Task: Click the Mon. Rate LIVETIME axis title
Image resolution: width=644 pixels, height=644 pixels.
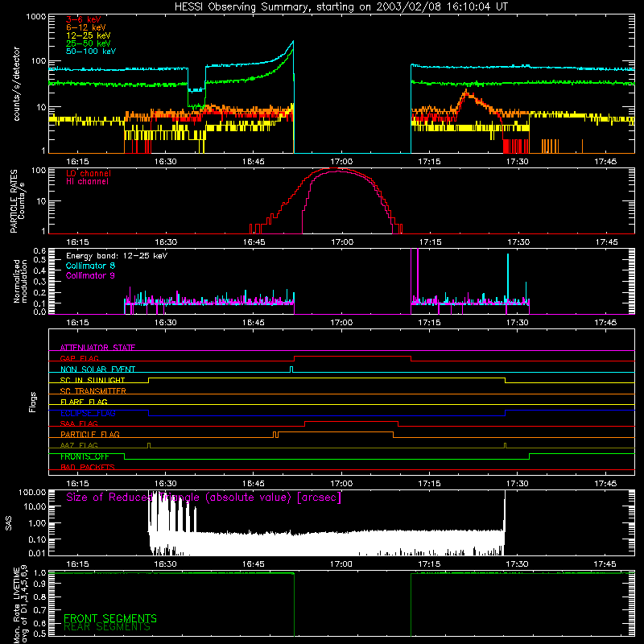Action: 20,605
